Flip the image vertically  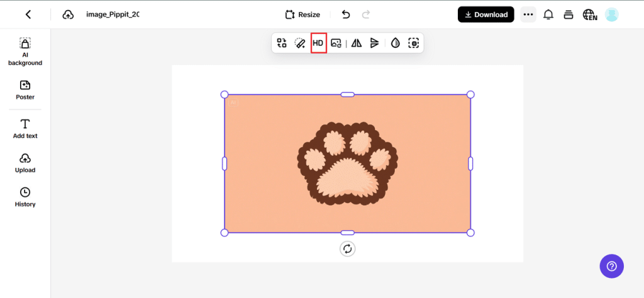374,43
